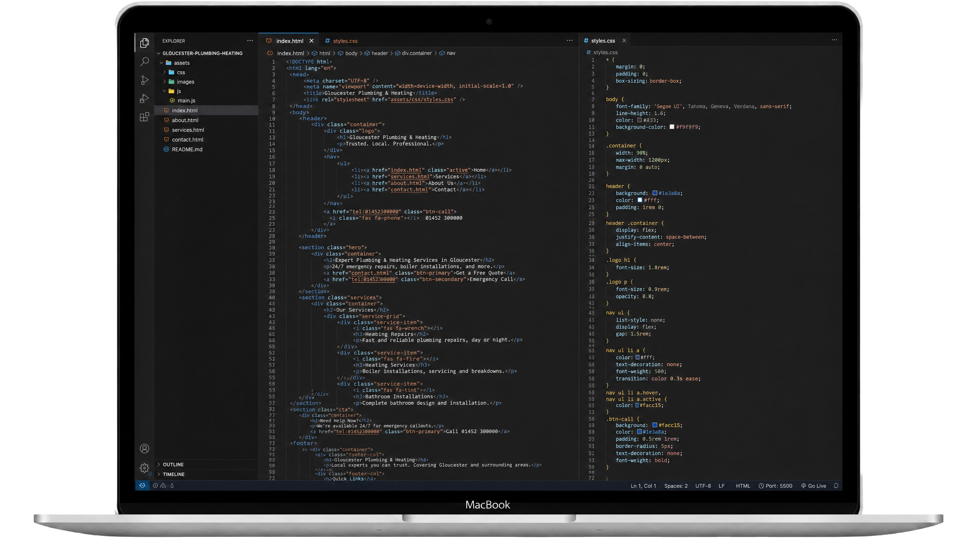This screenshot has width=980, height=551.
Task: Click Go Live in status bar
Action: coord(813,486)
